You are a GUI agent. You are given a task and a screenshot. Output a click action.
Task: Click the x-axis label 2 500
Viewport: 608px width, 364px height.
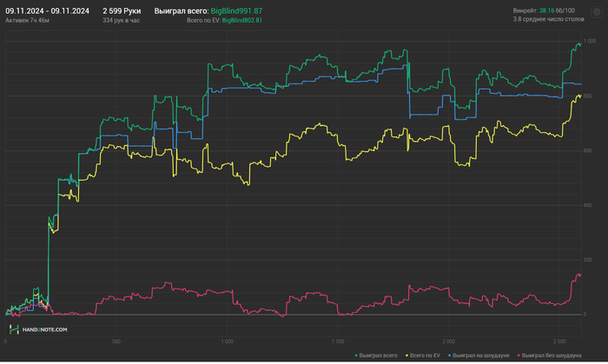559,341
